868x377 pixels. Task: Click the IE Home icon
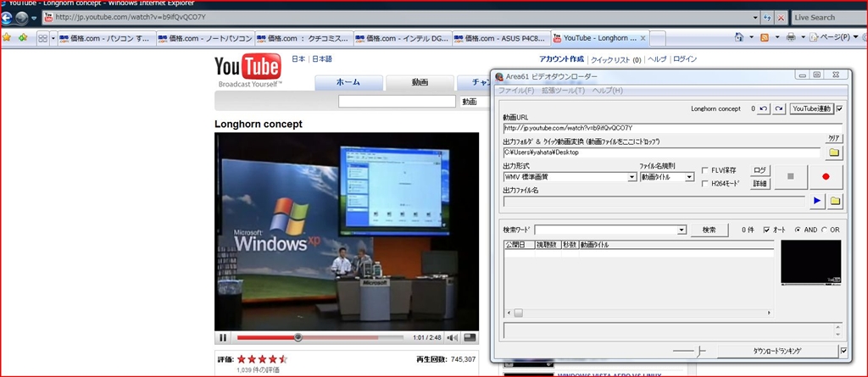click(738, 37)
